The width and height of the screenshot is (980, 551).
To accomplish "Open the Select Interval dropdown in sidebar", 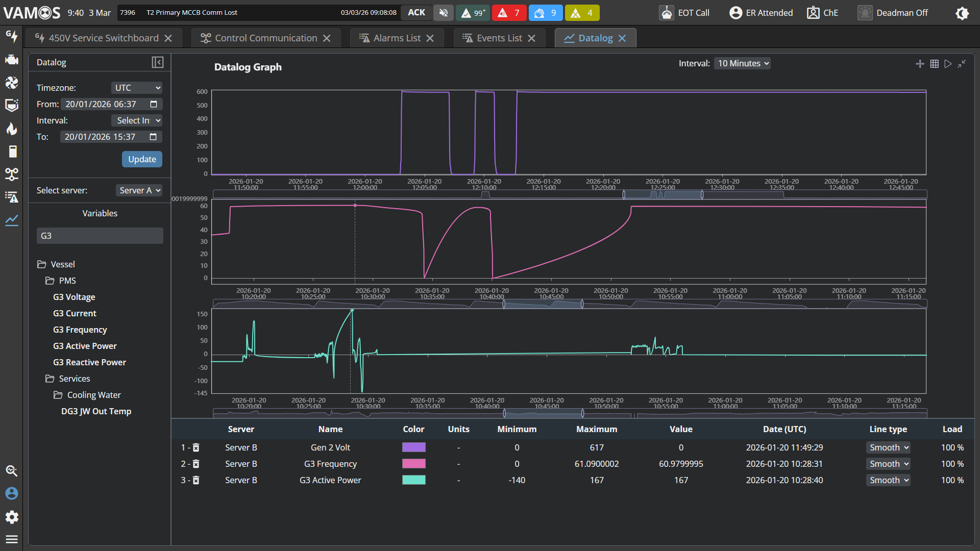I will point(137,120).
